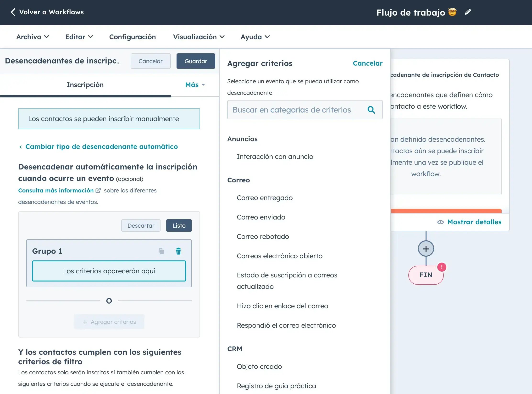This screenshot has width=532, height=394.
Task: Show details via eye Mostrar detalles
Action: pyautogui.click(x=469, y=222)
